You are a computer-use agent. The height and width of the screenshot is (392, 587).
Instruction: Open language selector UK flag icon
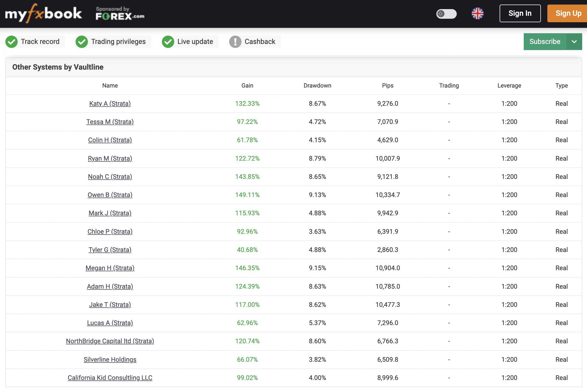coord(477,13)
